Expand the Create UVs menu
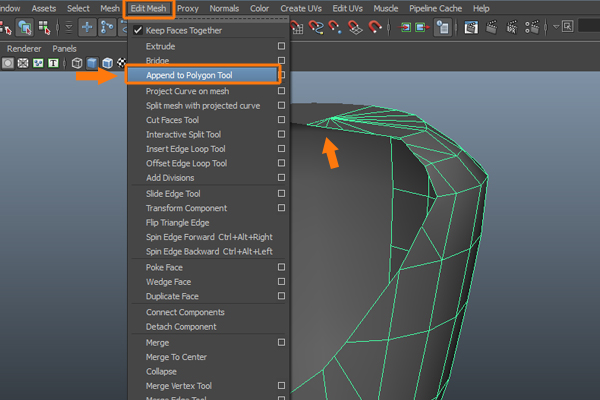The height and width of the screenshot is (400, 600). [x=303, y=8]
